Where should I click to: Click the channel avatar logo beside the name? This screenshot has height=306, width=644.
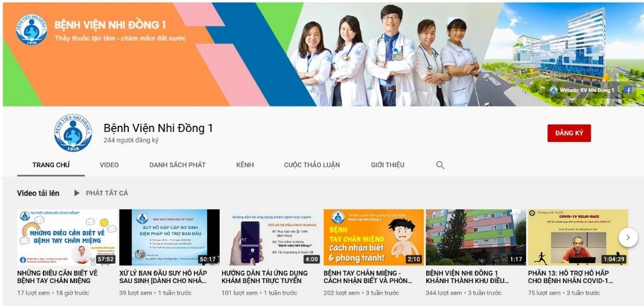pos(73,133)
